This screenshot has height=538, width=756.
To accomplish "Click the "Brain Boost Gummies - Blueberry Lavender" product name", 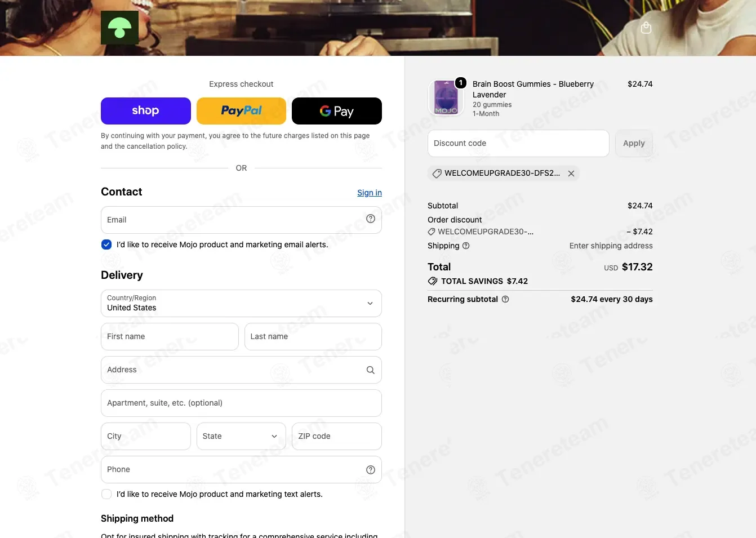I will [533, 89].
